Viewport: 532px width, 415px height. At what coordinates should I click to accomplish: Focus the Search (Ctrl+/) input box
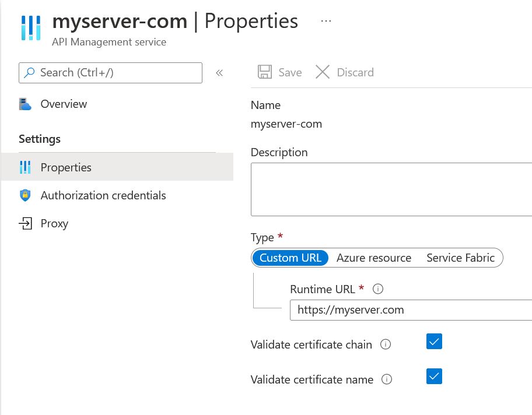pyautogui.click(x=111, y=72)
